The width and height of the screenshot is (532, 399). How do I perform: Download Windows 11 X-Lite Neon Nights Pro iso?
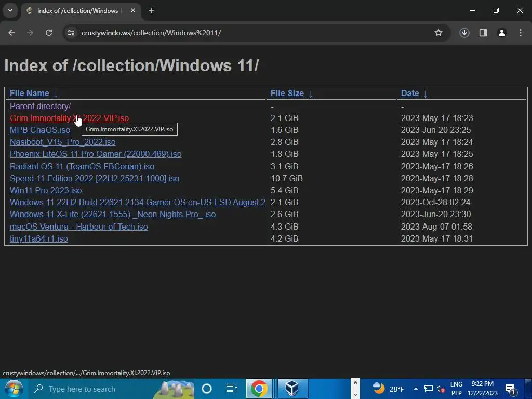click(113, 215)
